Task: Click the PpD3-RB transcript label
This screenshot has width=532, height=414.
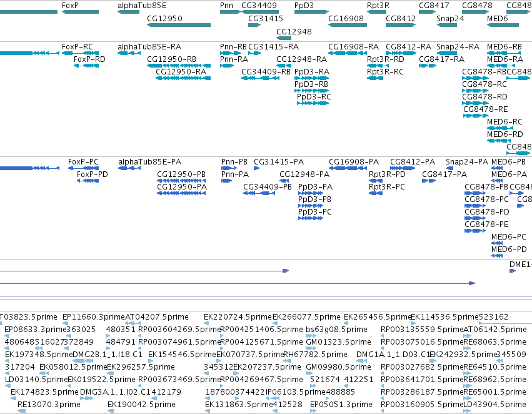Action: (311, 84)
